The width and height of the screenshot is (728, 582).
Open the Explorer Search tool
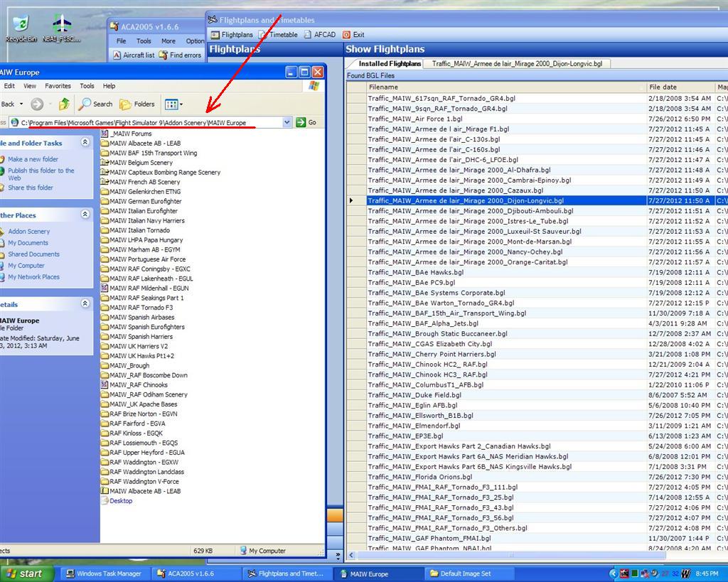[96, 104]
